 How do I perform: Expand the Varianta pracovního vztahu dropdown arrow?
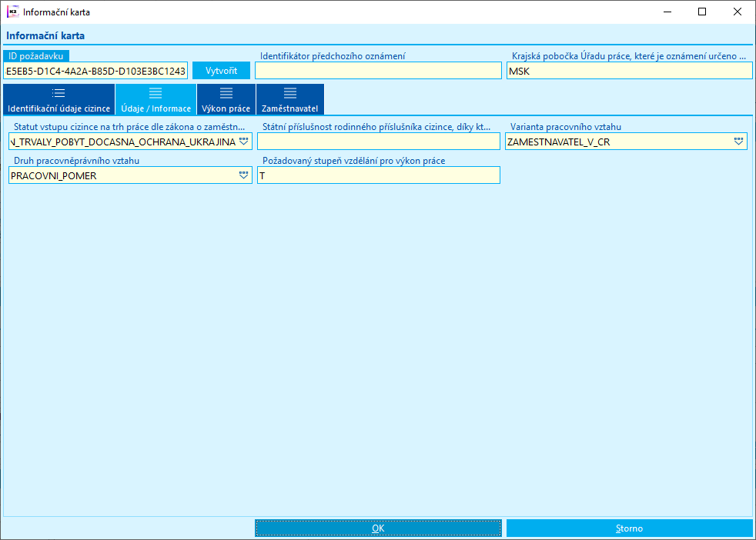click(738, 142)
